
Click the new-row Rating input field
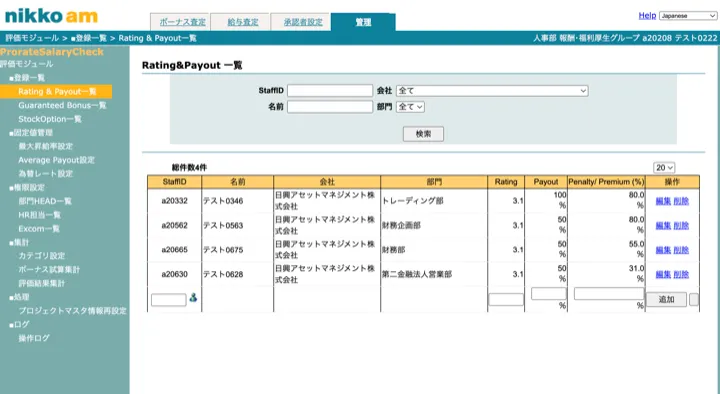(506, 299)
